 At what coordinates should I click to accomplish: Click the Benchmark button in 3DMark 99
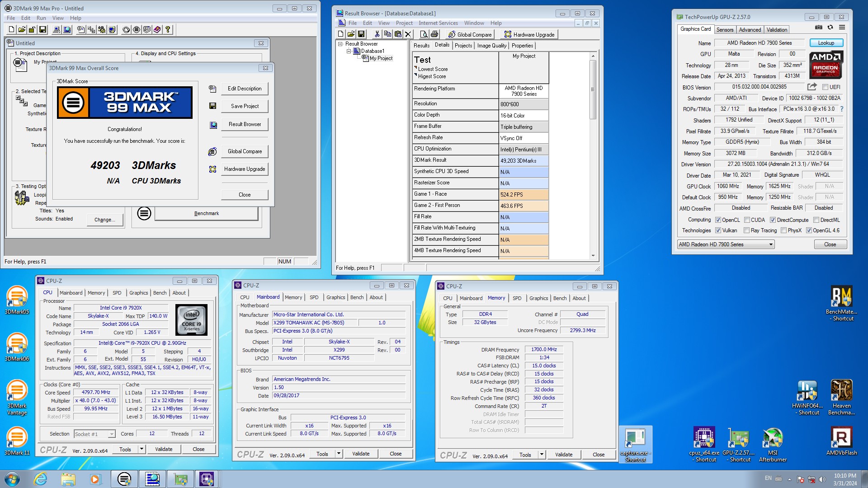207,213
